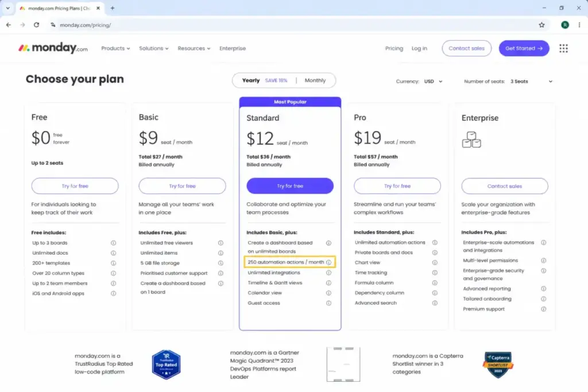The width and height of the screenshot is (588, 392).
Task: Try the Standard plan for free
Action: (x=290, y=186)
